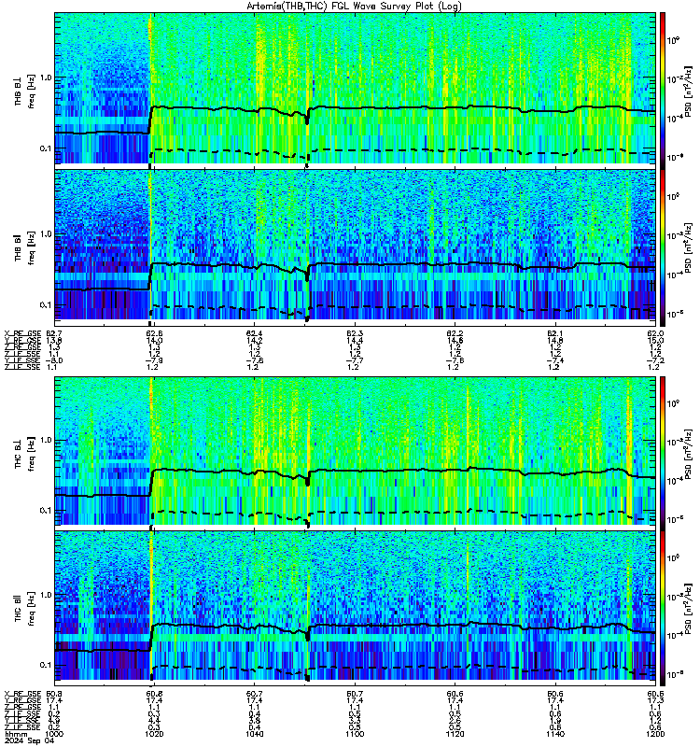Click the THB X_RE_GSE value '62.3'
This screenshot has height=747, width=700.
pyautogui.click(x=355, y=333)
